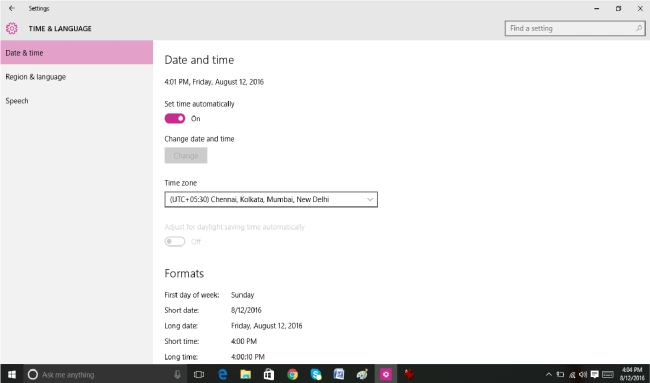The height and width of the screenshot is (383, 650).
Task: Click the Short time value 4:00 PM
Action: click(244, 341)
